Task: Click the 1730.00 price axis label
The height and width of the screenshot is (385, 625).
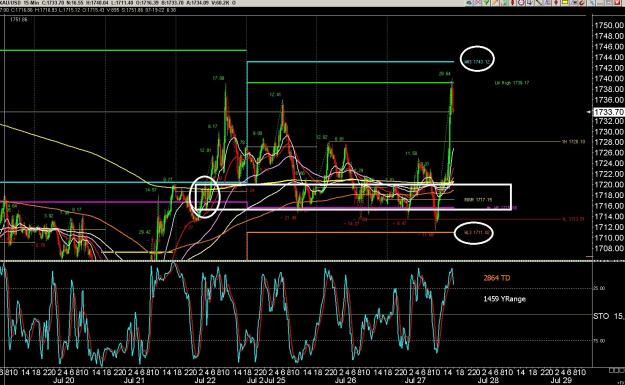Action: coord(609,132)
